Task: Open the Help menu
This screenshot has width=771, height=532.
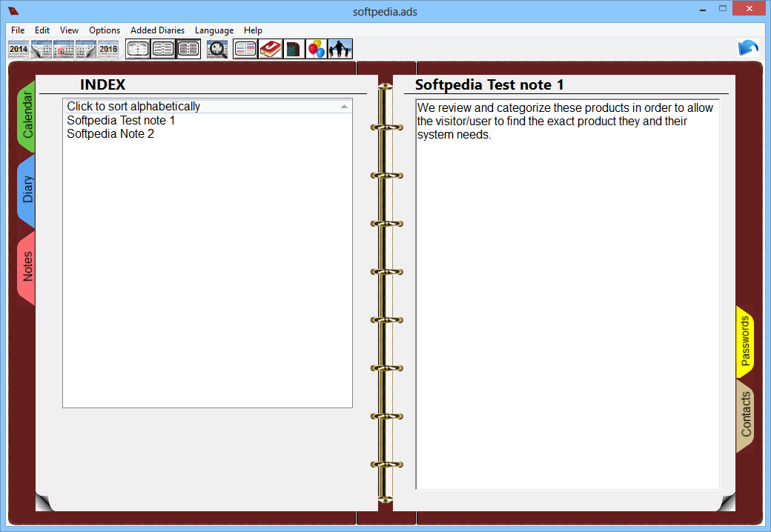Action: [x=254, y=30]
